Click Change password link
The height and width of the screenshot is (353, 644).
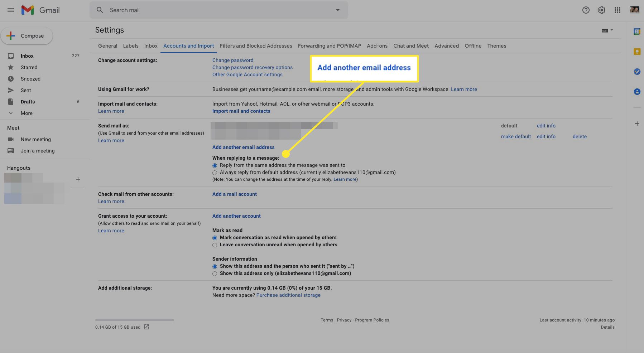tap(233, 60)
